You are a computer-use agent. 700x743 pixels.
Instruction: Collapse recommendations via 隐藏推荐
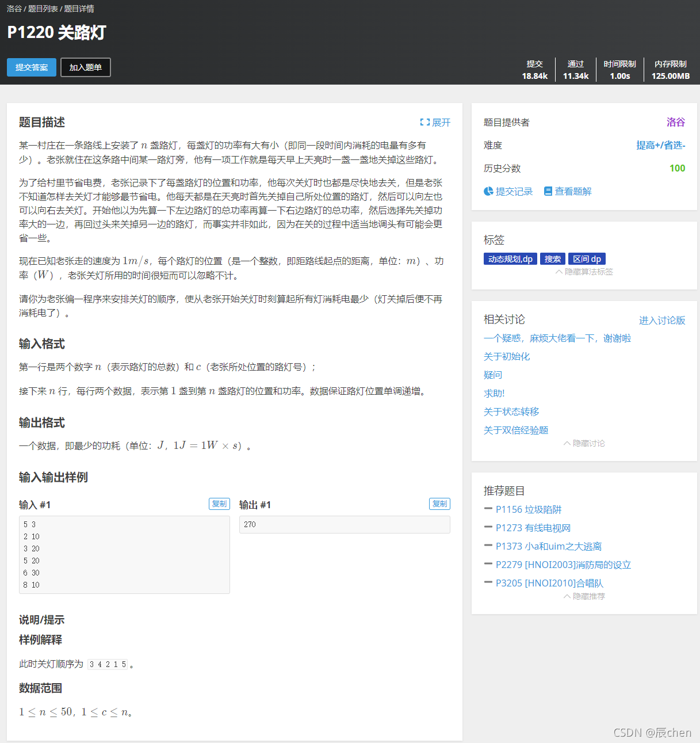[x=584, y=596]
